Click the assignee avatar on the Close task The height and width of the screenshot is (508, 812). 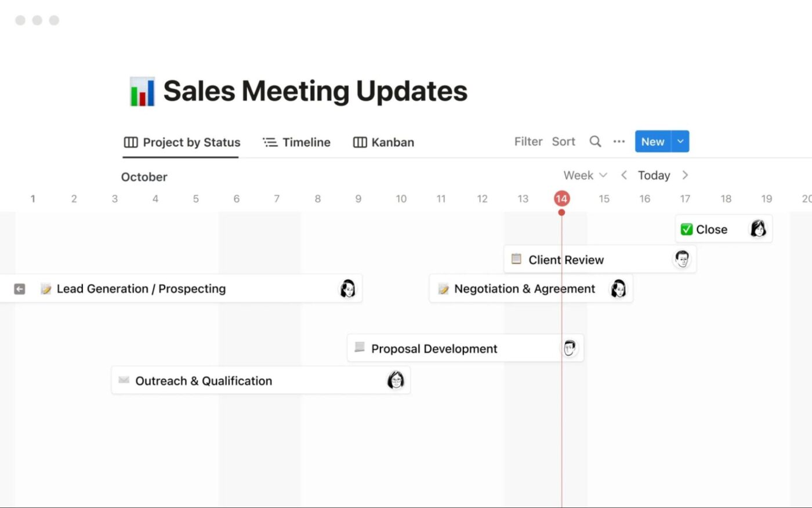pos(759,228)
